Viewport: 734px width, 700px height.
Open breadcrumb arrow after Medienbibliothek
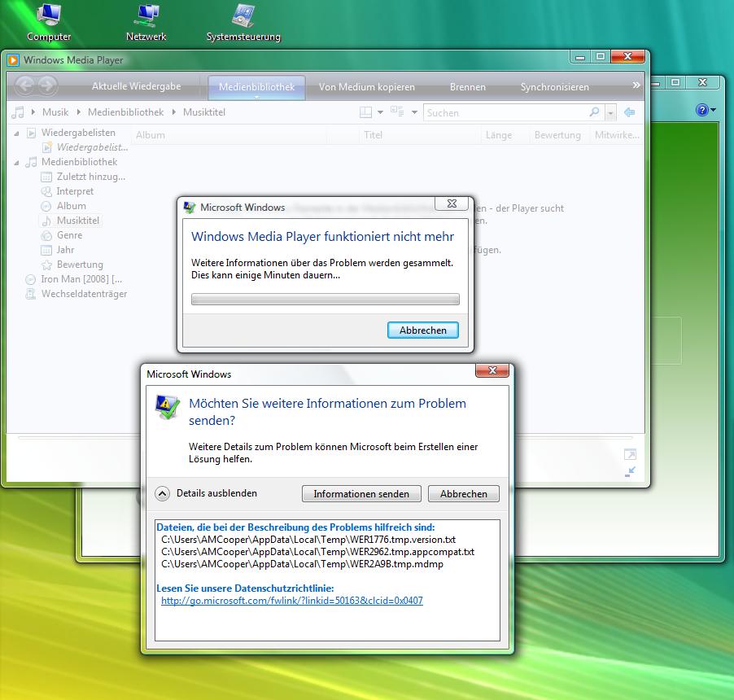(173, 112)
